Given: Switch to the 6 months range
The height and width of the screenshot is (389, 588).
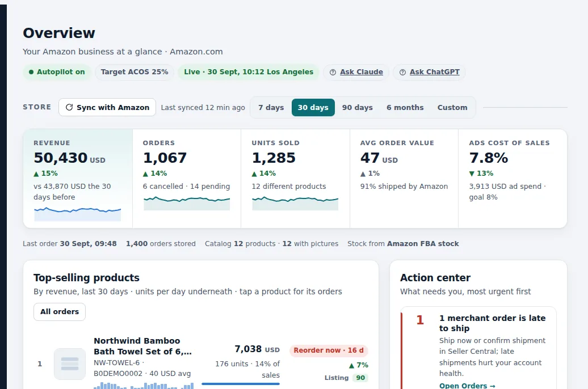Looking at the screenshot, I should [x=405, y=108].
